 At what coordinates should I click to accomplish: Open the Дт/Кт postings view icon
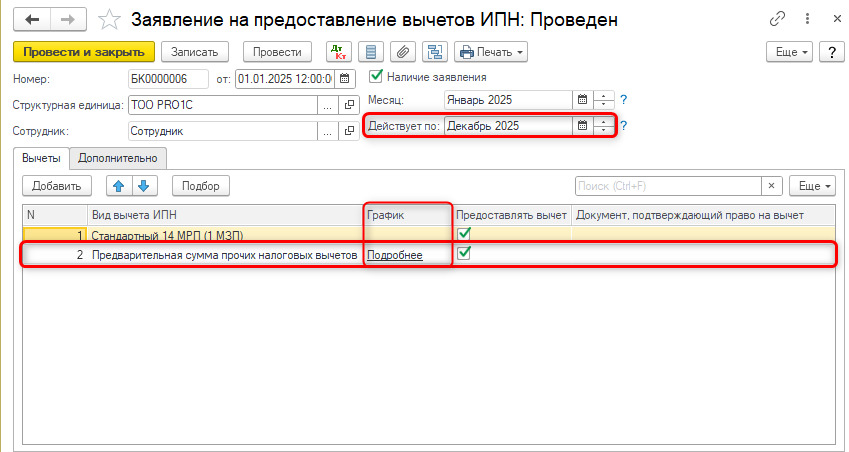pos(339,52)
